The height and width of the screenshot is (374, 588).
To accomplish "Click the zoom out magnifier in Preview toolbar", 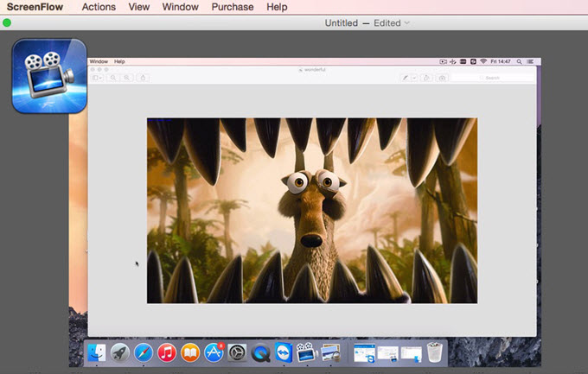I will (x=113, y=78).
